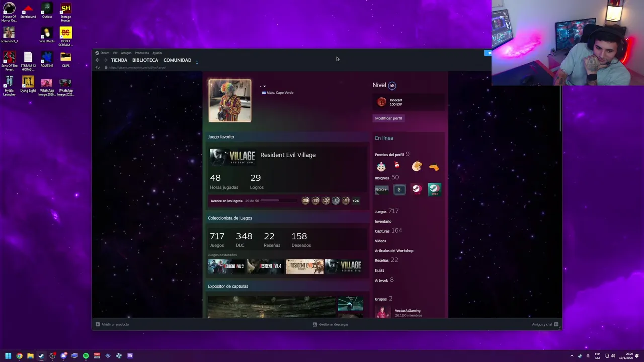Click the Steam plus icon for Añadir un producto

[98, 324]
